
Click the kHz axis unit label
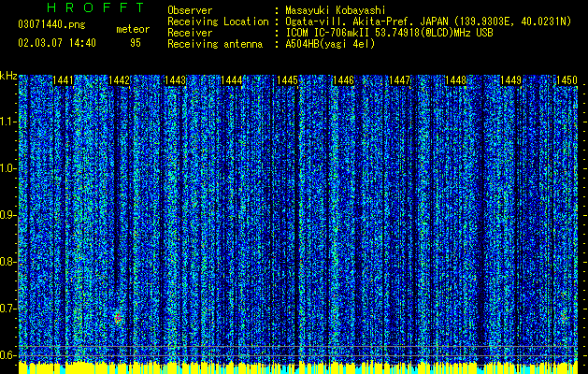point(8,76)
